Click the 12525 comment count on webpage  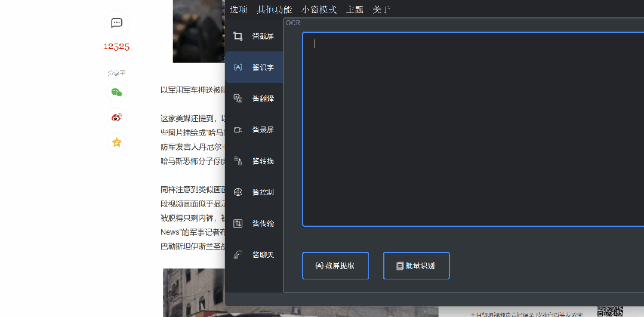[116, 47]
